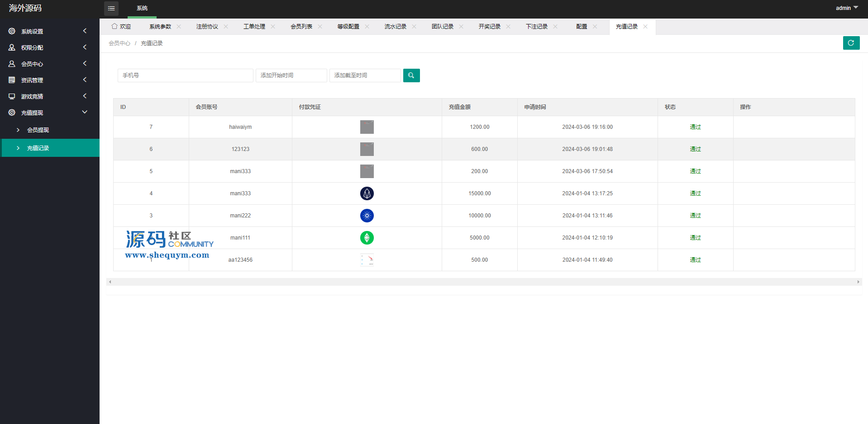
Task: Focus the 手机号 search field
Action: pyautogui.click(x=186, y=75)
